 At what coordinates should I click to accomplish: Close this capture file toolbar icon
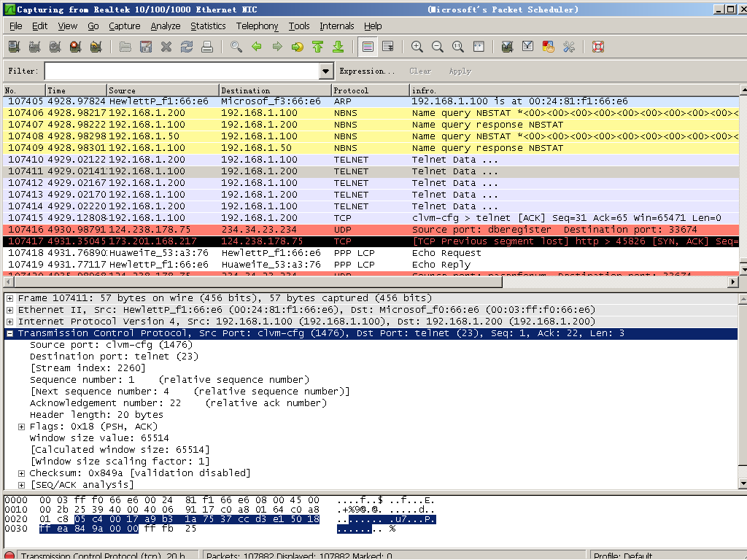coord(166,47)
